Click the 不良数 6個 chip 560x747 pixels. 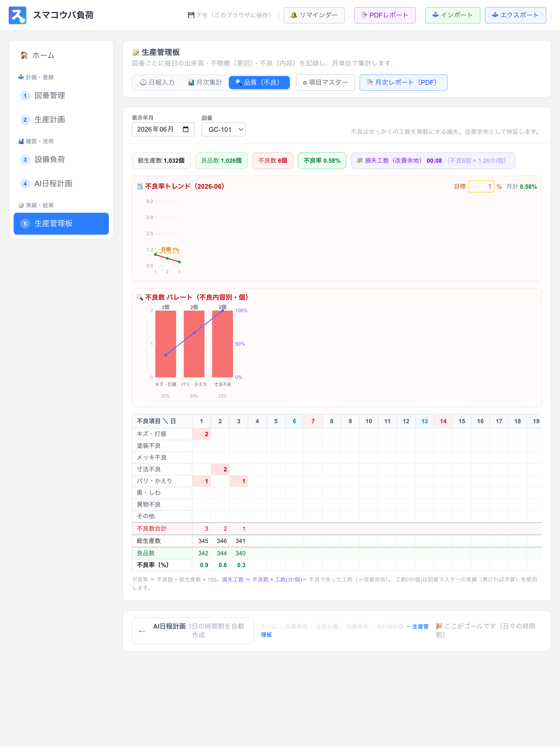pos(273,161)
